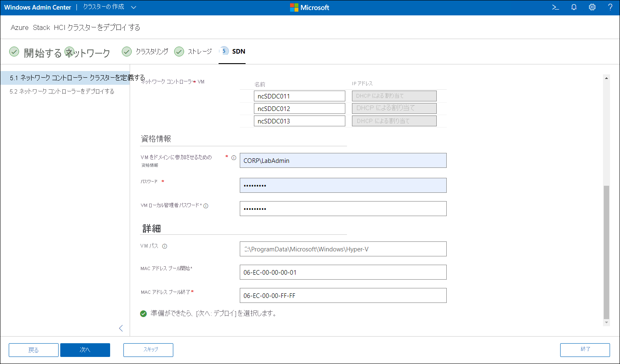Click the Windows Admin Center title
620x364 pixels.
coord(37,7)
